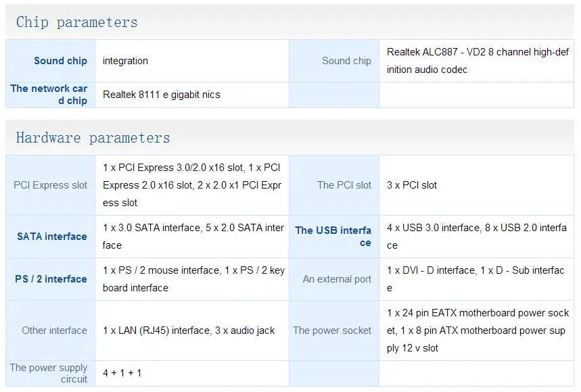Select the Hardware parameters heading
Viewport: 581px width, 392px height.
(93, 138)
